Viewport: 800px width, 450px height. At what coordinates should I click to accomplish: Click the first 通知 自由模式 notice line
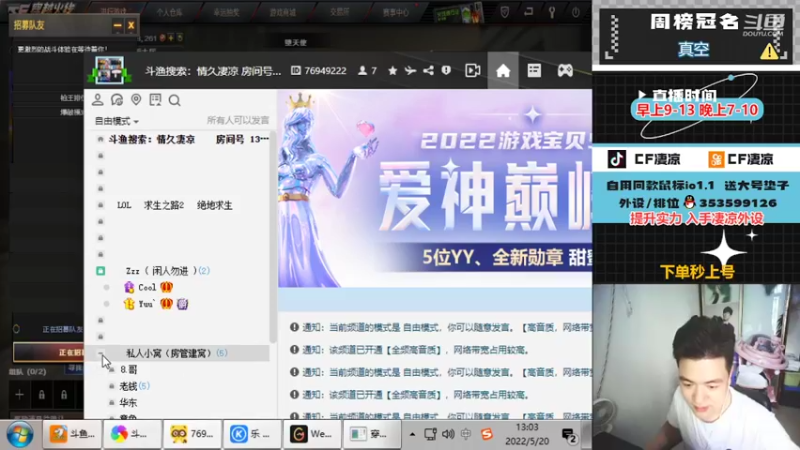pos(441,327)
